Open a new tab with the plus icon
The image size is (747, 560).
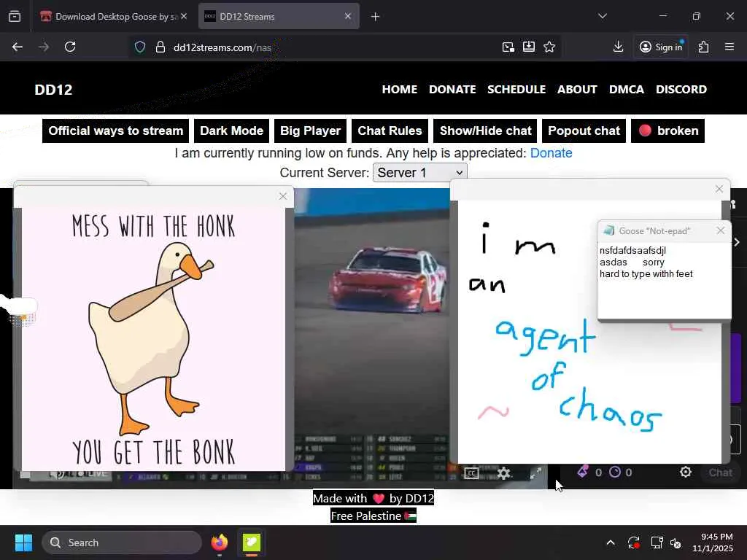pos(376,17)
